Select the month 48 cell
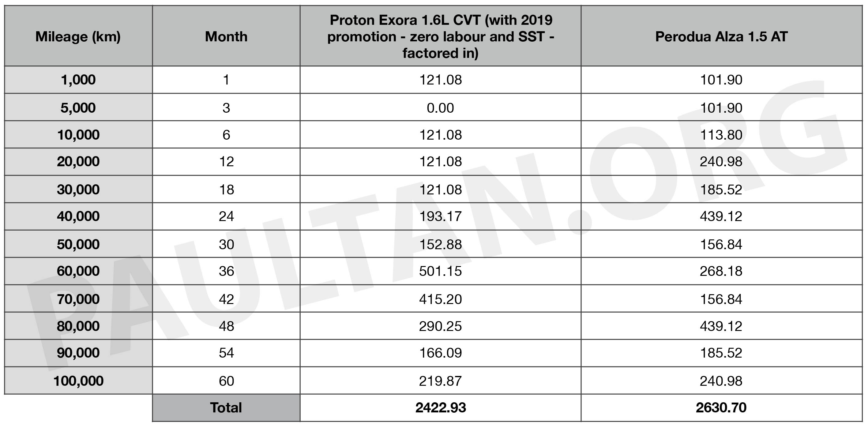The width and height of the screenshot is (868, 428). tap(226, 326)
